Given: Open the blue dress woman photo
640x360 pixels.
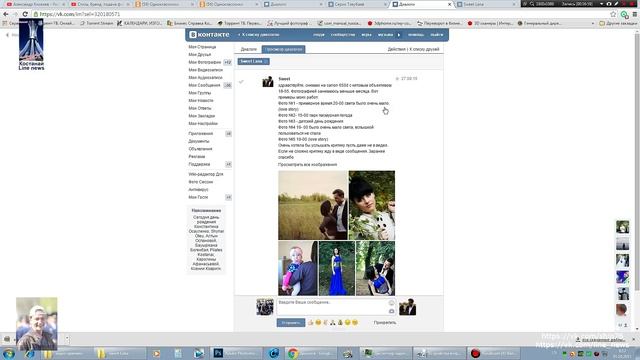Looking at the screenshot, I should [x=337, y=268].
